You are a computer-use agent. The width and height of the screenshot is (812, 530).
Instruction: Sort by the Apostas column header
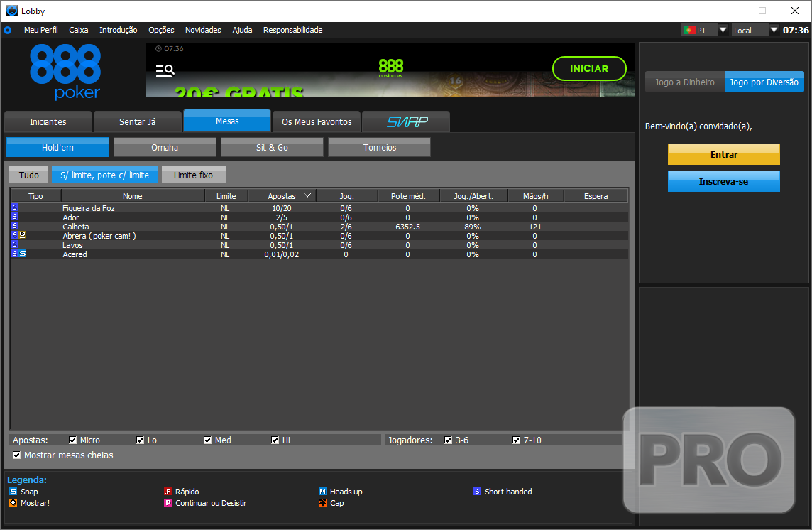282,196
